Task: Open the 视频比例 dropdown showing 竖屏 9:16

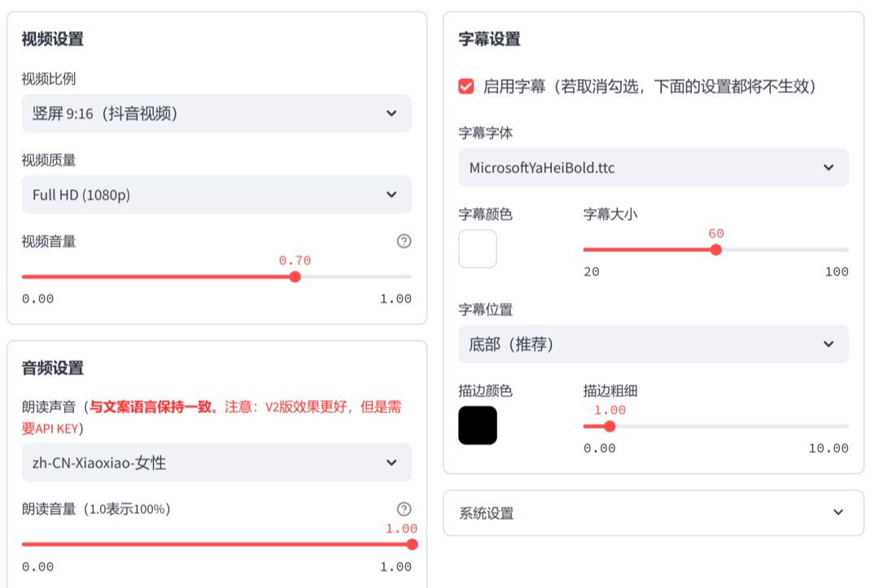Action: (216, 113)
